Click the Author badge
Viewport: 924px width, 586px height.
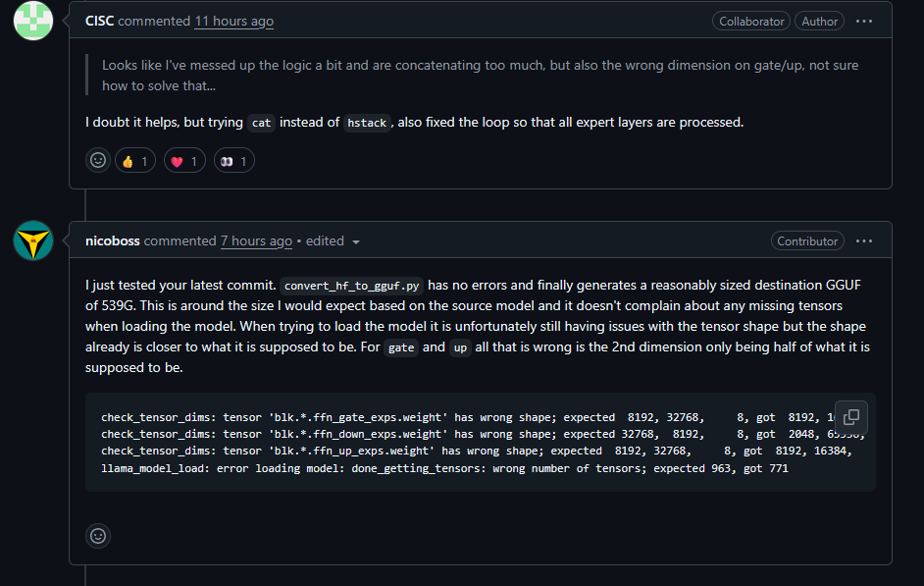[x=819, y=22]
